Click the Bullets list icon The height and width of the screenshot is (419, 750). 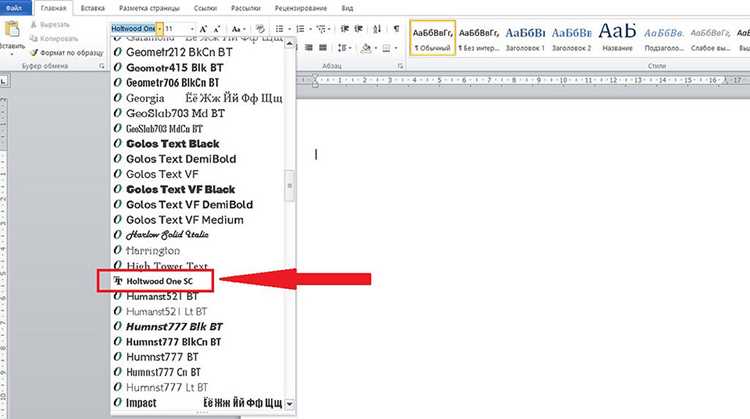pyautogui.click(x=279, y=29)
